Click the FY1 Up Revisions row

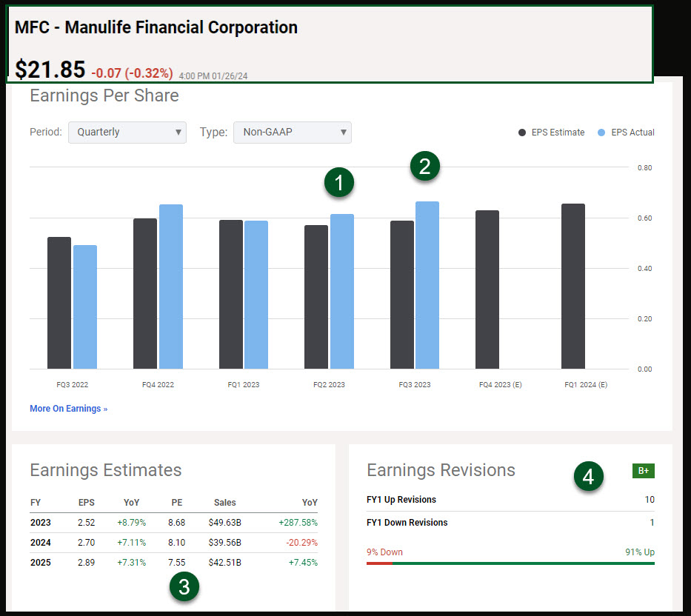510,500
